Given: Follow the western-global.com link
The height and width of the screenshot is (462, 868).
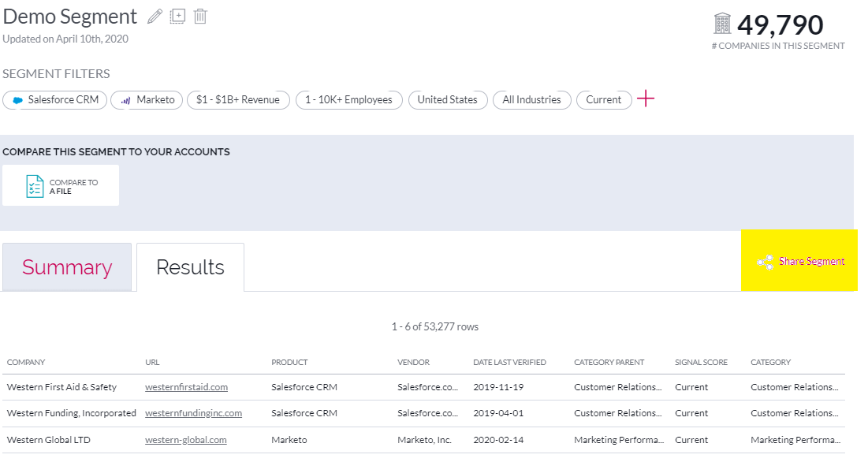Looking at the screenshot, I should [x=185, y=440].
